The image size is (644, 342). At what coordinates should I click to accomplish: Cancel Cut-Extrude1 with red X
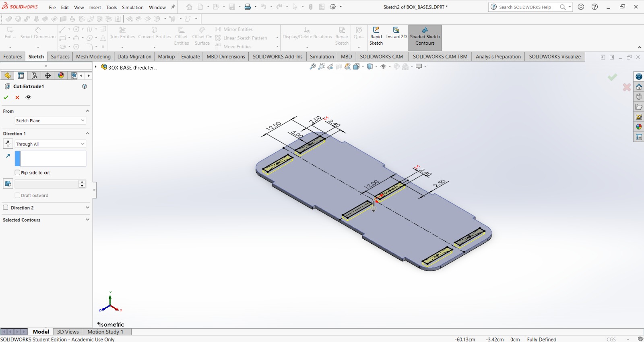point(17,97)
